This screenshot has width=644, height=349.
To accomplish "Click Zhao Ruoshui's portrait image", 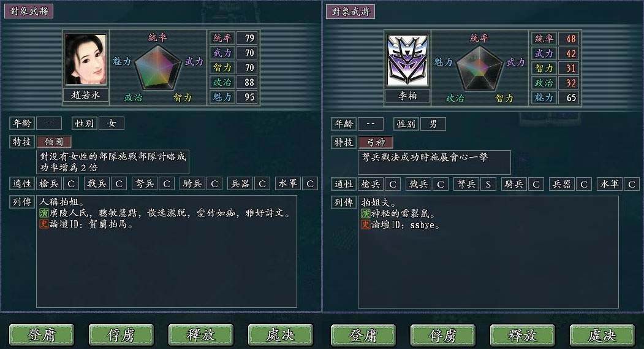I will [86, 59].
